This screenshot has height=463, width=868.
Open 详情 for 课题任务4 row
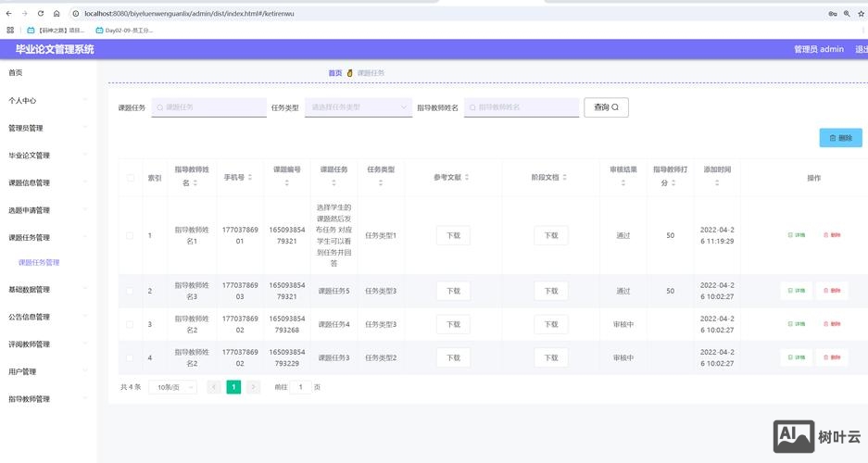tap(797, 324)
